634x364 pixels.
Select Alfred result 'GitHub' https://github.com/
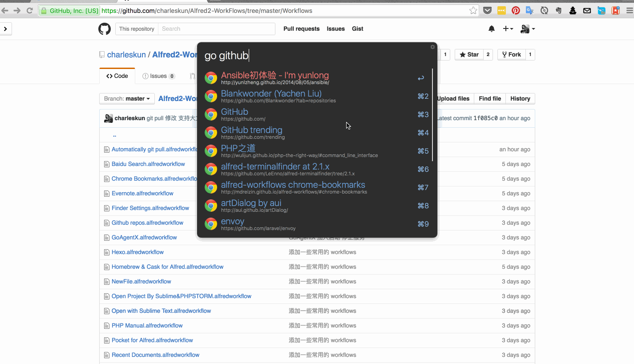click(x=317, y=114)
